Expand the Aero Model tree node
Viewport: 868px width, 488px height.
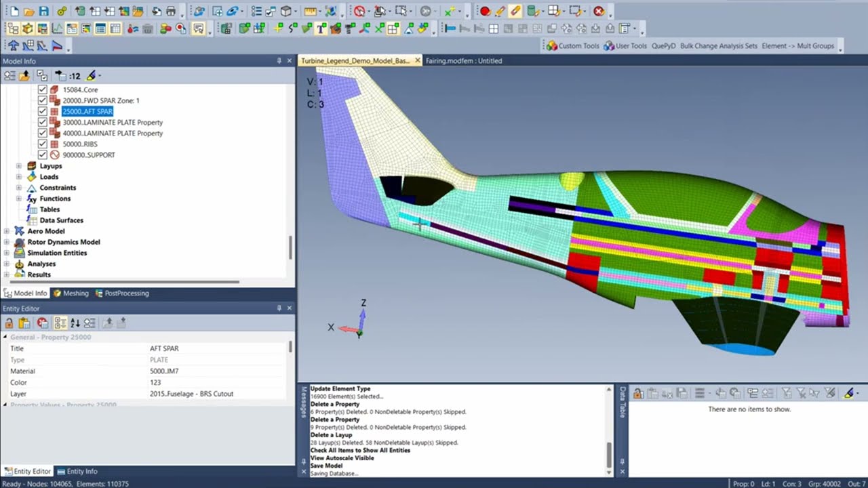[7, 231]
